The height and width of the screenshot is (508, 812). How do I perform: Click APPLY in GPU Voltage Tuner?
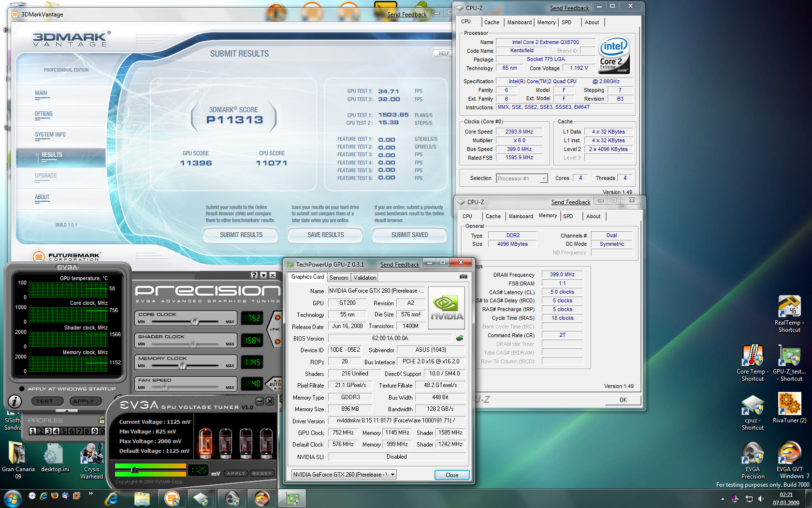click(x=236, y=473)
